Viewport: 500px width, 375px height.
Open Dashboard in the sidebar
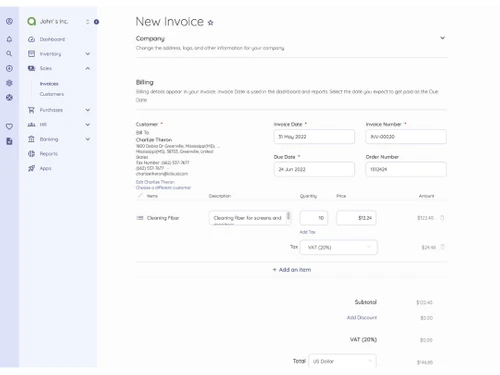pyautogui.click(x=52, y=39)
